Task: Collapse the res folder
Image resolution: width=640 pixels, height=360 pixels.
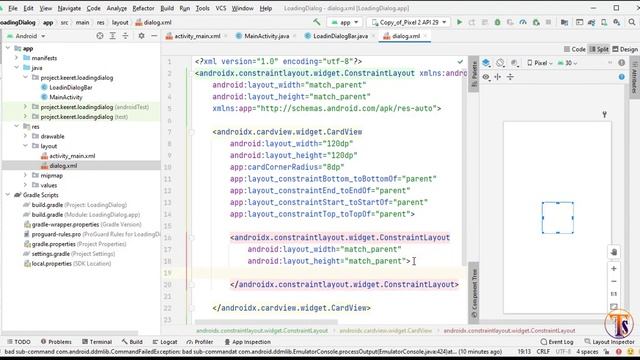Action: (x=17, y=127)
